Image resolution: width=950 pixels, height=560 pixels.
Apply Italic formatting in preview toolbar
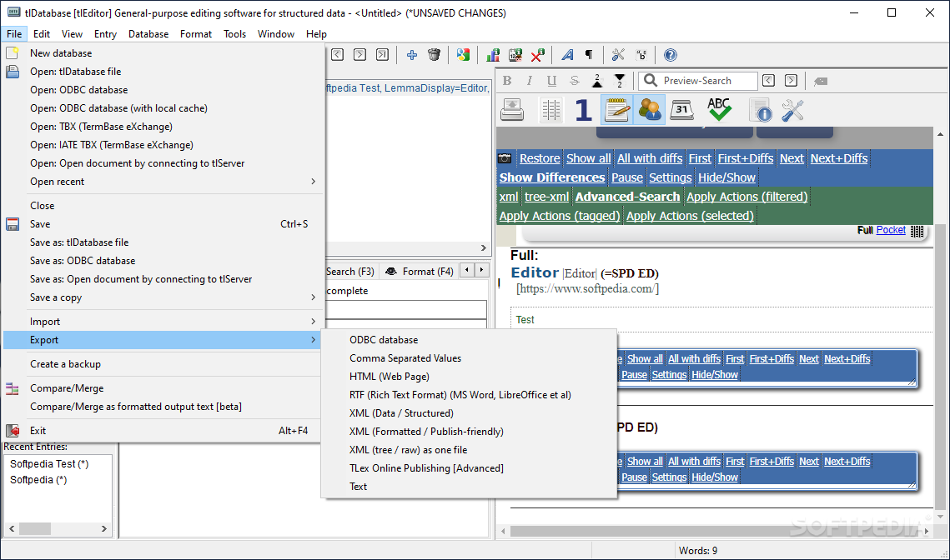(530, 81)
